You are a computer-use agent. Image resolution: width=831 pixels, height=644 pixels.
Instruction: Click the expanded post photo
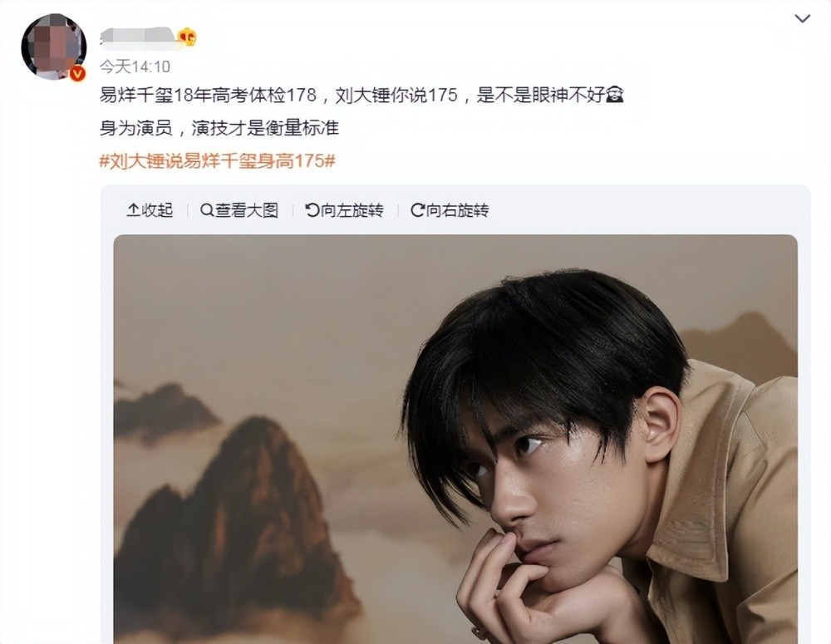455,440
